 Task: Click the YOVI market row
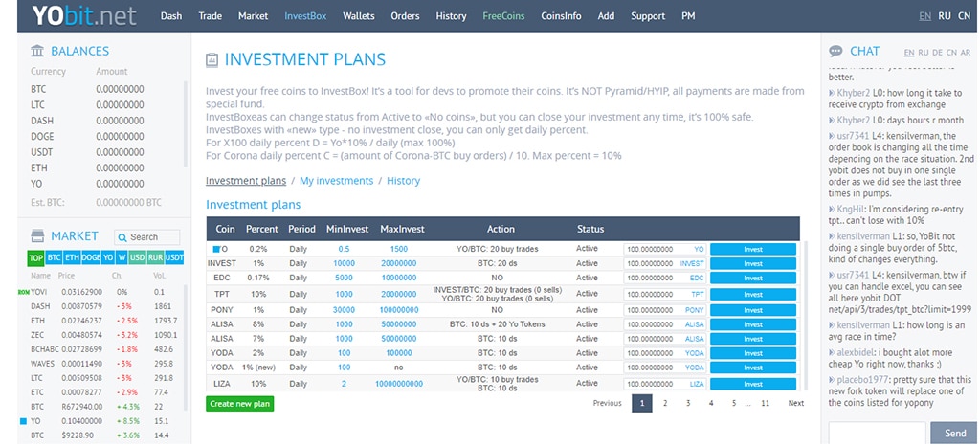(101, 292)
